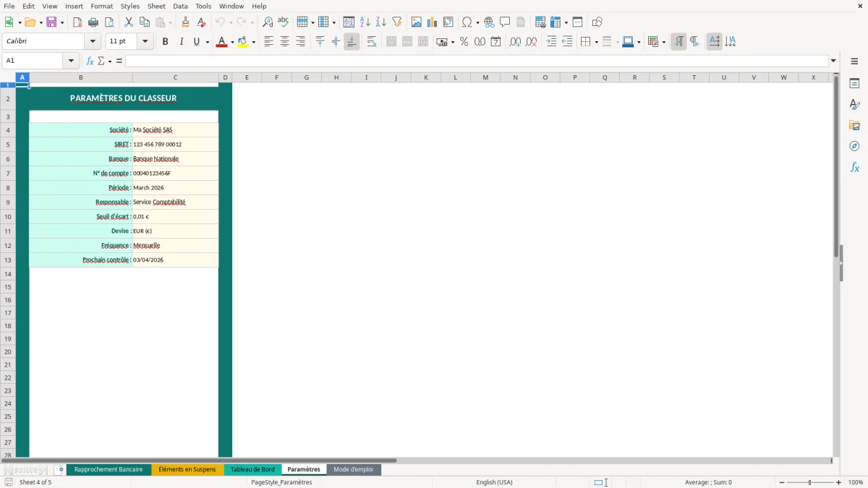The height and width of the screenshot is (488, 868).
Task: Click the AutoFilter funnel icon
Action: (396, 22)
